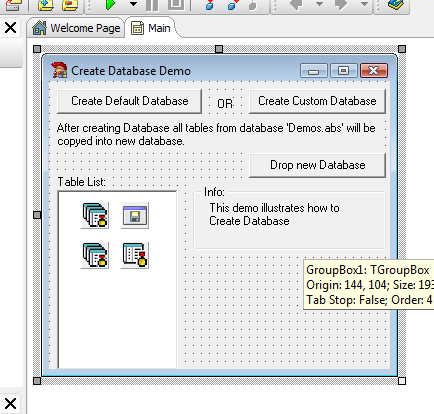This screenshot has width=434, height=414.
Task: Click the Create Default Database button
Action: [130, 101]
